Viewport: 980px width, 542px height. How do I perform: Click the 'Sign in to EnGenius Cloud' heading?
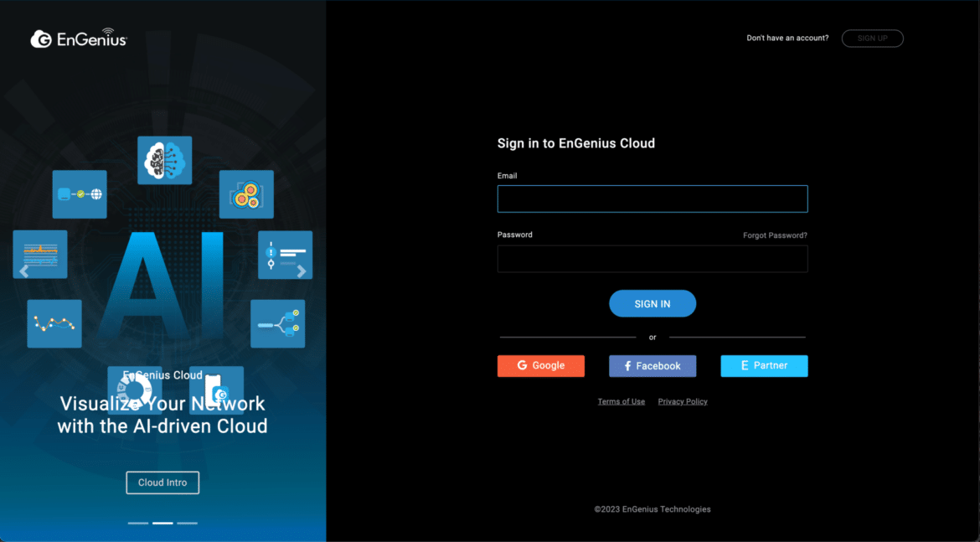click(576, 143)
